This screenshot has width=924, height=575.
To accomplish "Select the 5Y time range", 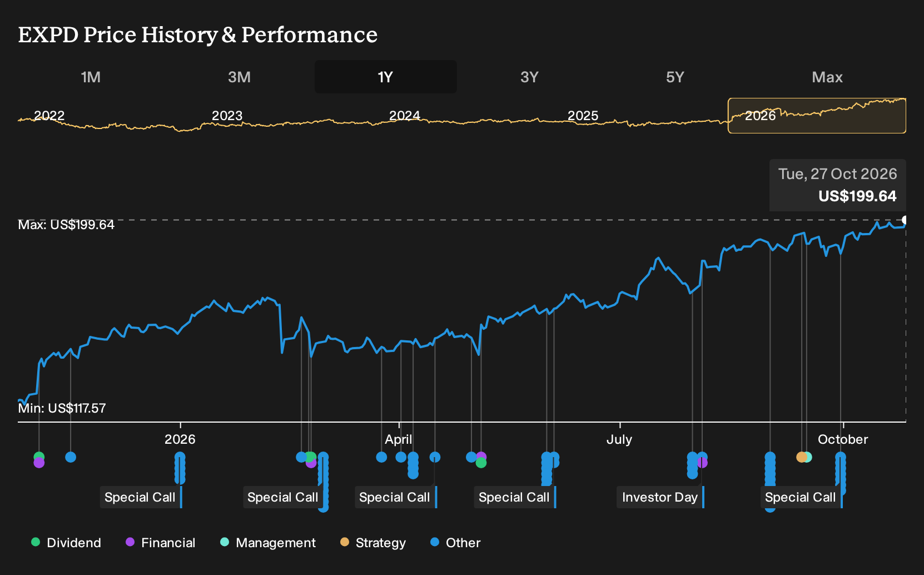I will point(675,77).
